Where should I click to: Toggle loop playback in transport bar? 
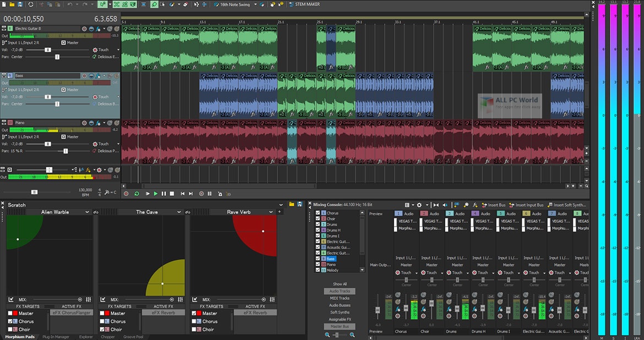137,194
